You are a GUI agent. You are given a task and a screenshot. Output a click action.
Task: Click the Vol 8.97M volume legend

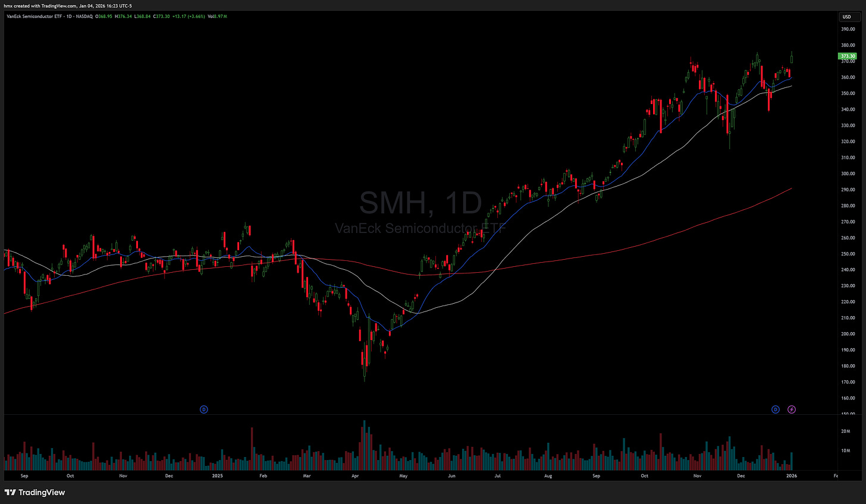tap(217, 17)
